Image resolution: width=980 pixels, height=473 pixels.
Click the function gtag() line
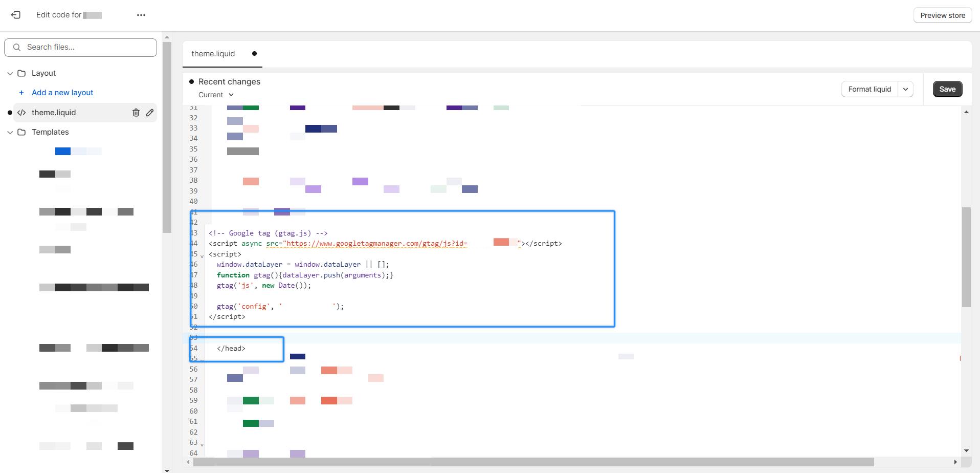(x=305, y=275)
